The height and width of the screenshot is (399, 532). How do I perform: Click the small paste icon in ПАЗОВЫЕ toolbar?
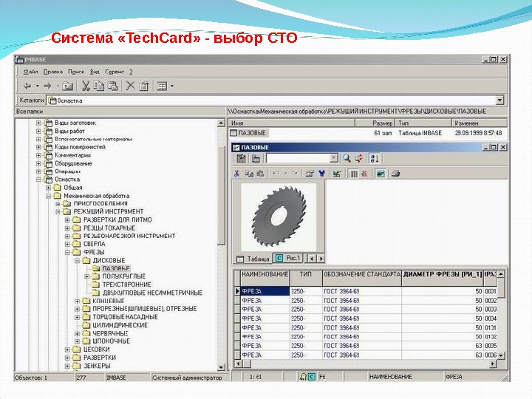coord(260,174)
